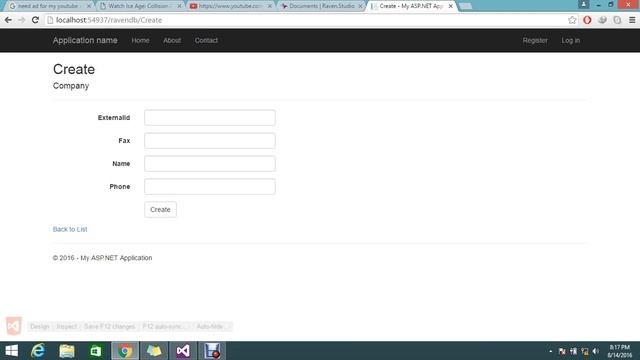
Task: Switch to Chrome in the taskbar
Action: click(125, 351)
